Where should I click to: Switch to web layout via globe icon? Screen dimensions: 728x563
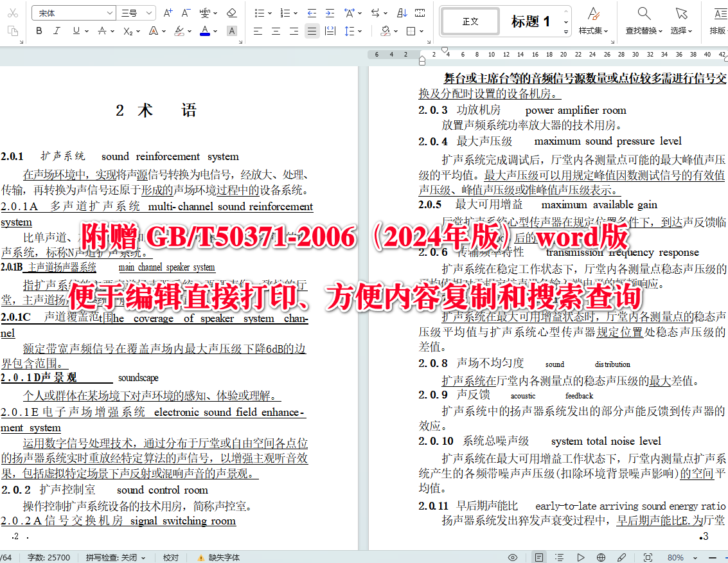pos(600,557)
